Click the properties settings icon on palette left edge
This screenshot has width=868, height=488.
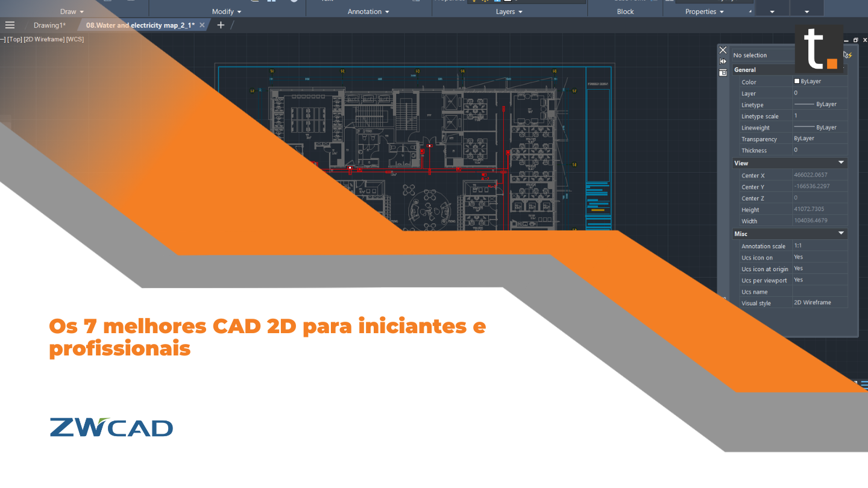[722, 72]
